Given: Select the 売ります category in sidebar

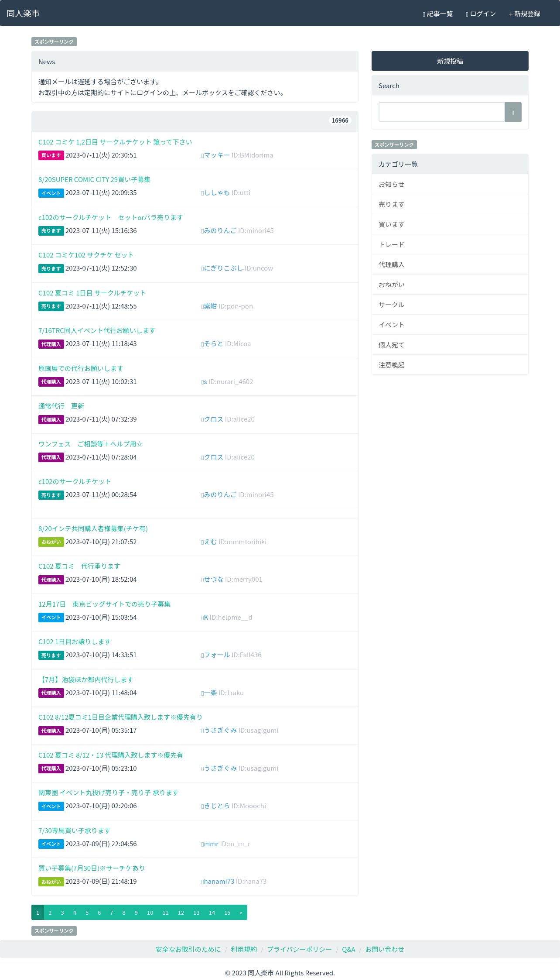Looking at the screenshot, I should [450, 204].
